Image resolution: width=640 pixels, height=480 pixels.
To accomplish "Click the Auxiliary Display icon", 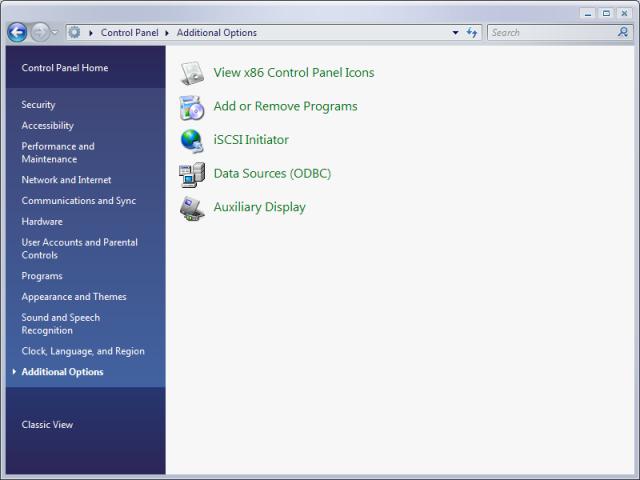I will 192,208.
